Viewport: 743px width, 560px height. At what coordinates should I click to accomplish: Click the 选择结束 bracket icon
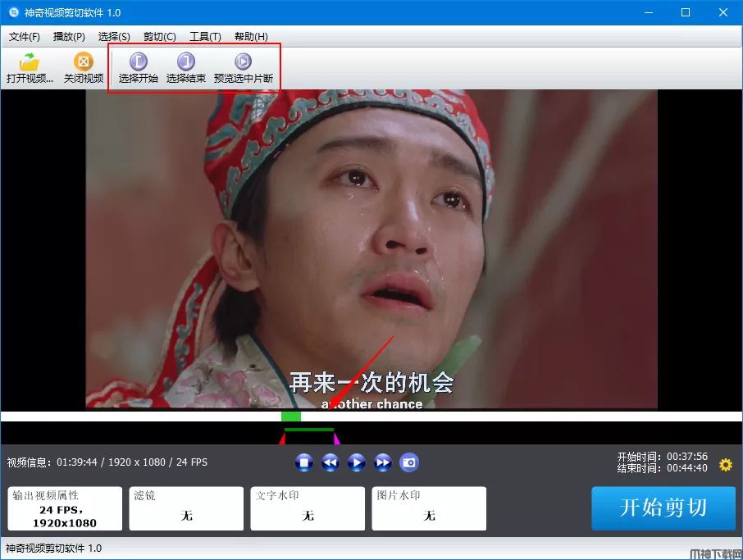(185, 61)
